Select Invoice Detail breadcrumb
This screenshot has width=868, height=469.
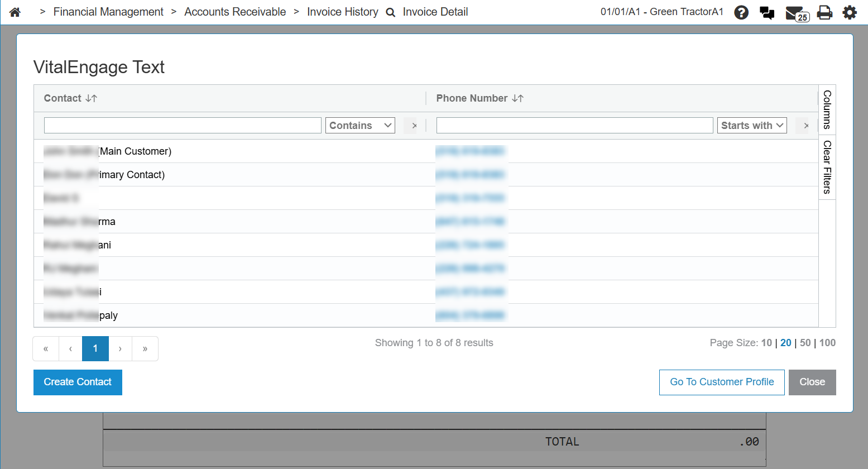(x=435, y=12)
